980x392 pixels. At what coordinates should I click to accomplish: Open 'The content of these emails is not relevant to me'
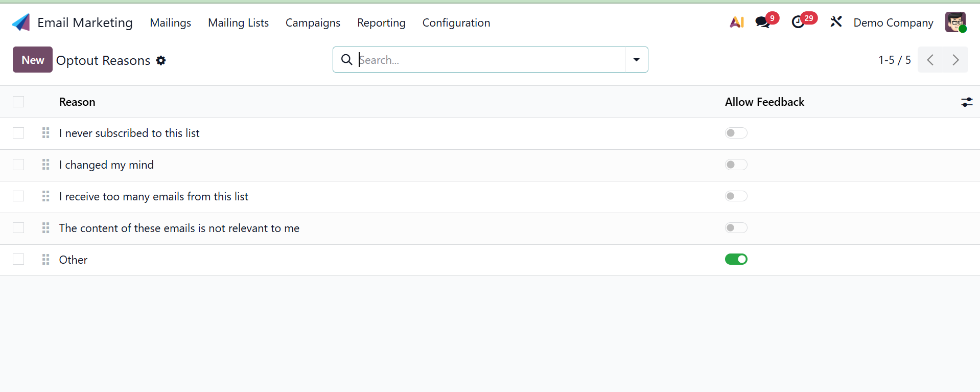(x=179, y=228)
